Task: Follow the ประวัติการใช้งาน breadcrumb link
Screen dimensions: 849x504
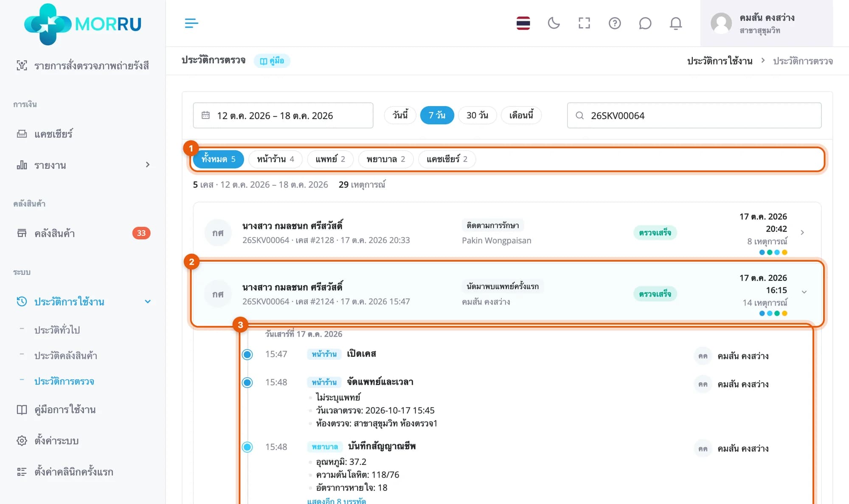Action: tap(720, 61)
